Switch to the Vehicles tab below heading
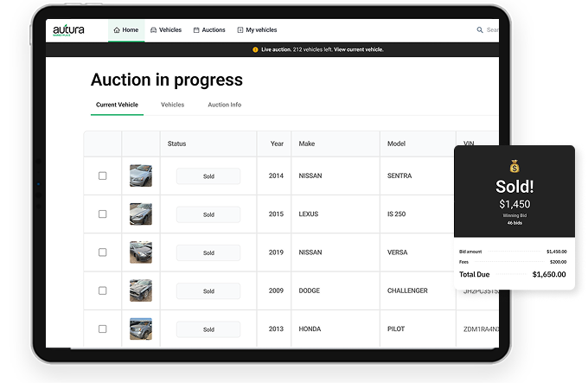Image resolution: width=588 pixels, height=383 pixels. tap(172, 105)
